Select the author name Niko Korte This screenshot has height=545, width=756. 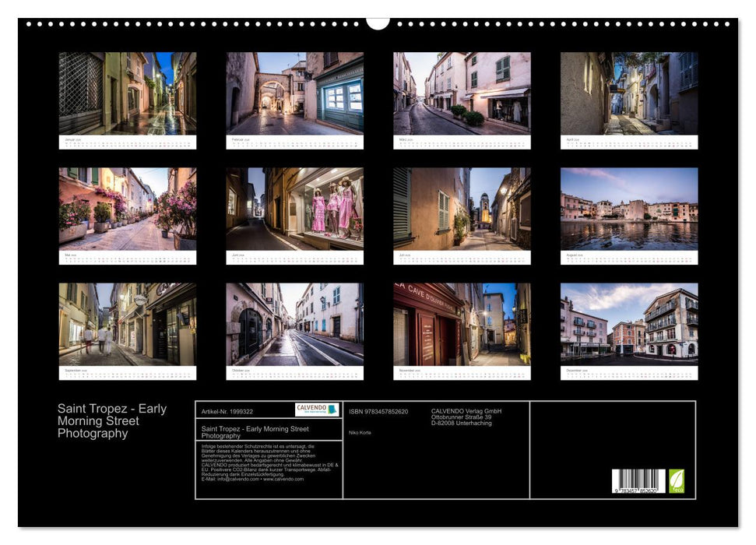(x=360, y=433)
